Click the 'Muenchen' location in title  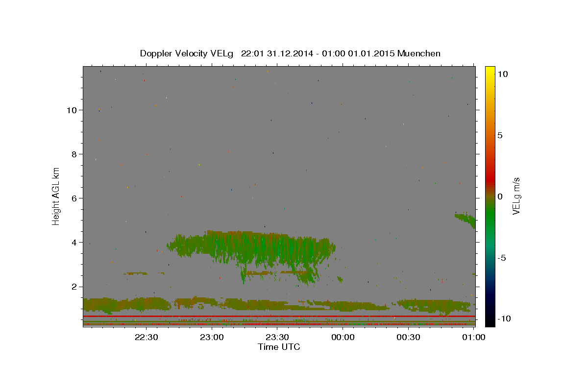419,53
